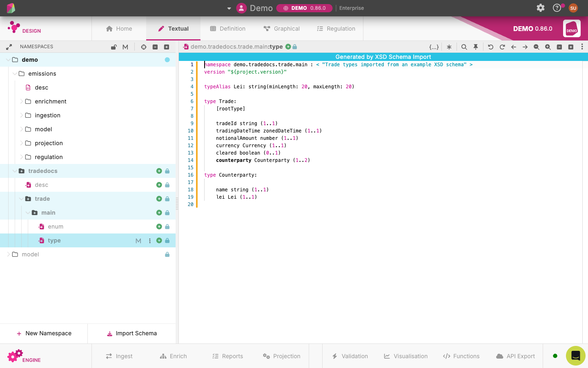The width and height of the screenshot is (588, 368).
Task: Expand the ingestion folder
Action: pyautogui.click(x=21, y=115)
